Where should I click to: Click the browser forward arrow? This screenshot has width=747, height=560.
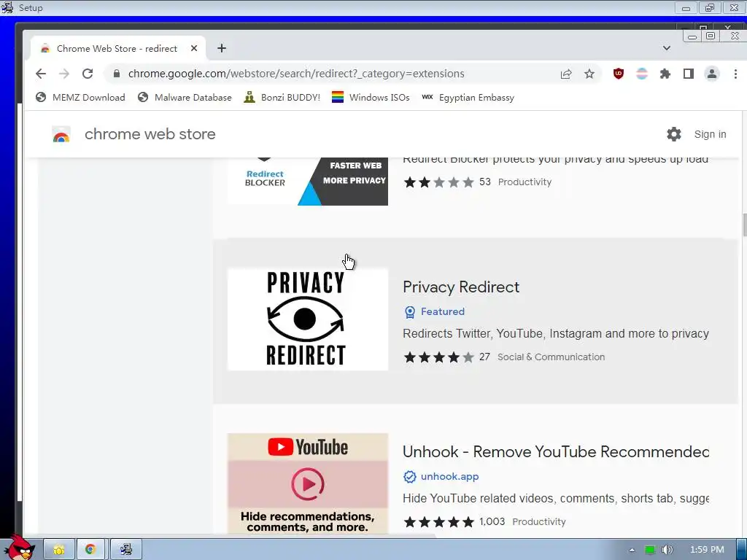[x=64, y=74]
